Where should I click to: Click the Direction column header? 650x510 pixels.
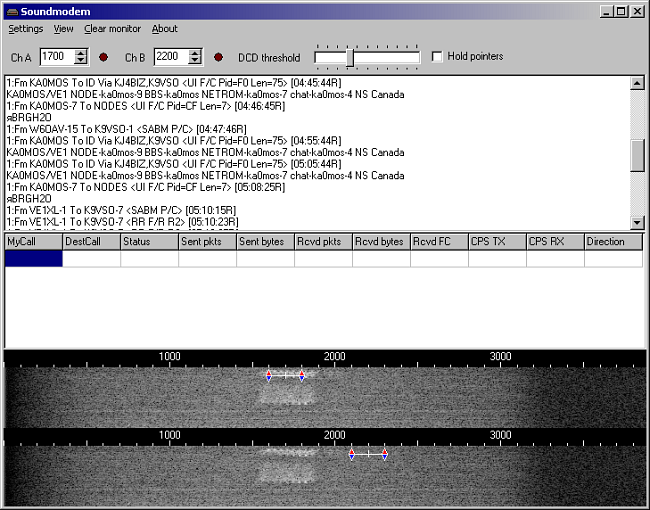coord(614,242)
